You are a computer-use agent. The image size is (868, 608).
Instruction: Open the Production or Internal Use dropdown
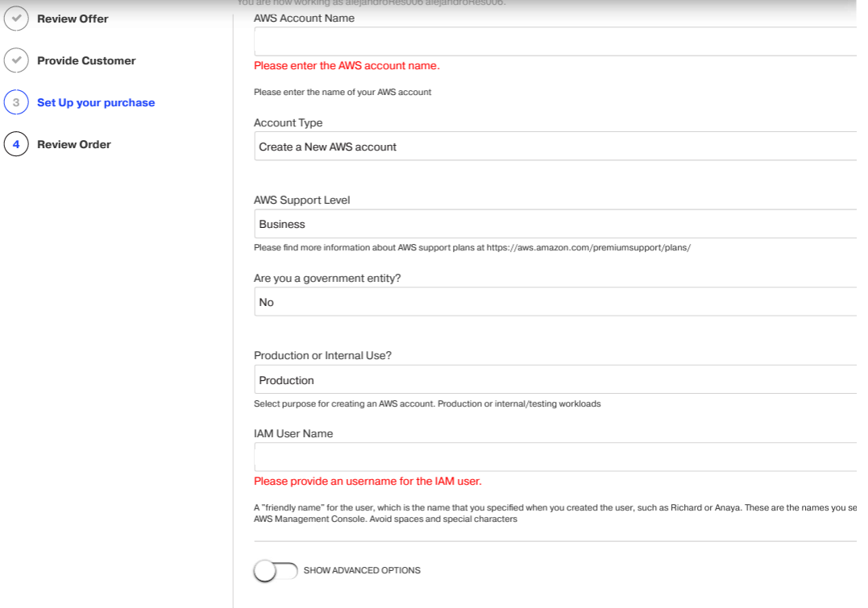tap(555, 379)
